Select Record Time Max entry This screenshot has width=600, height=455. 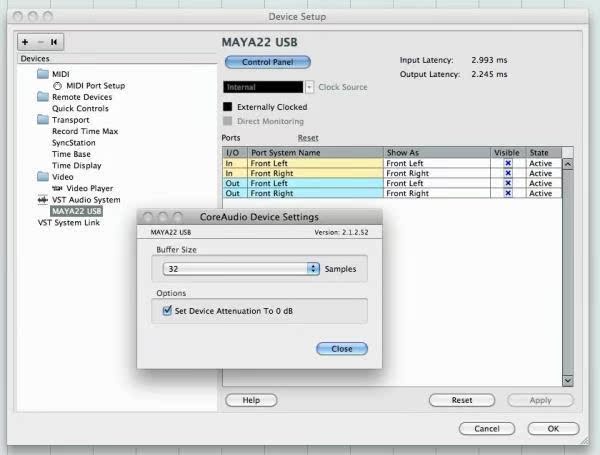(x=85, y=131)
